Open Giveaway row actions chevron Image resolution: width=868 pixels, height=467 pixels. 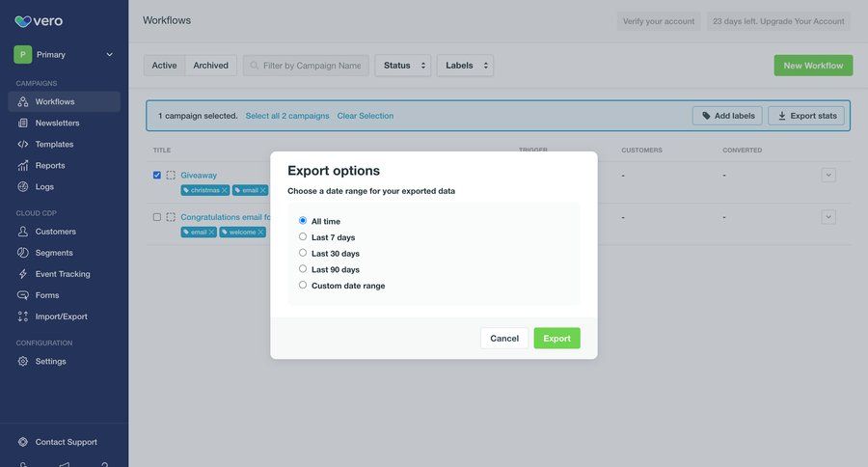point(828,175)
